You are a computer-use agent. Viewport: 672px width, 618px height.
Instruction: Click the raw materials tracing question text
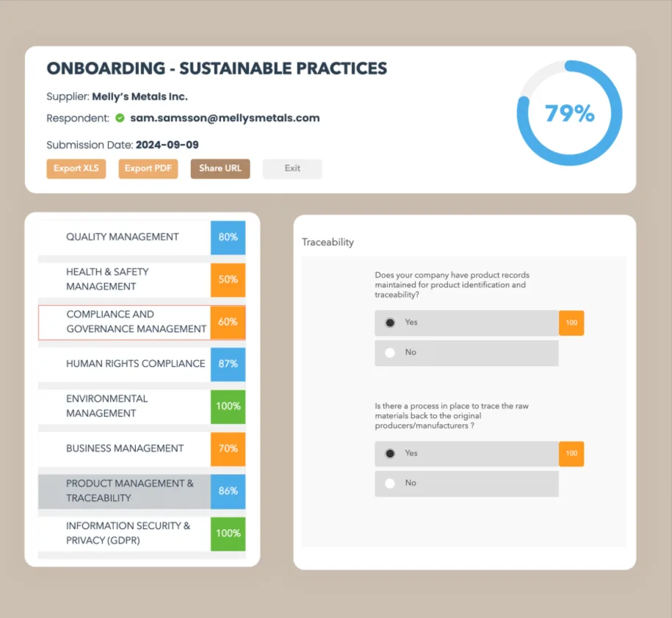click(452, 416)
